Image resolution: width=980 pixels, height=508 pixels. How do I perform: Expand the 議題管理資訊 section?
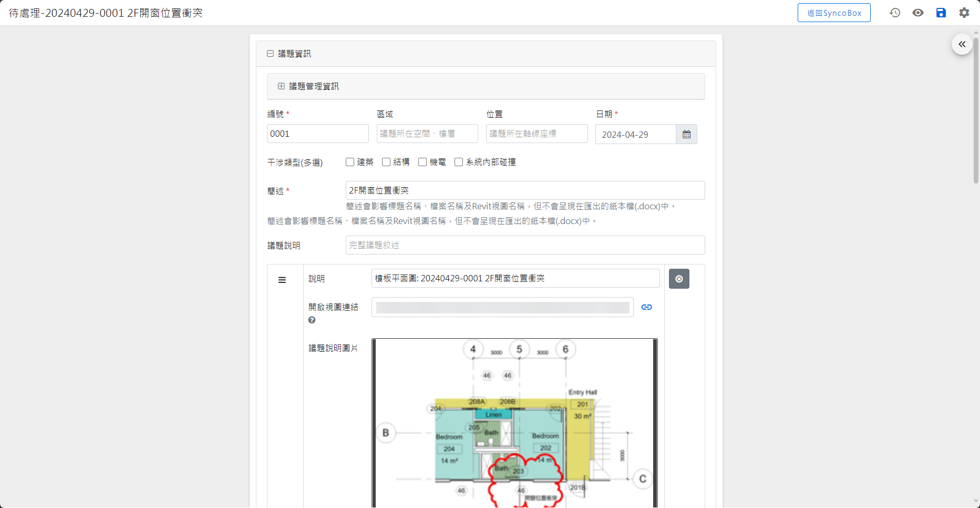pos(281,86)
